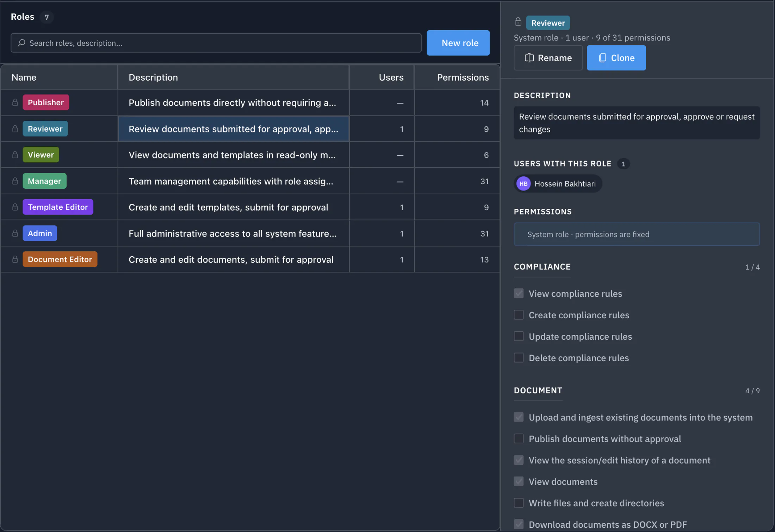Click 'Review documents submitted for approval, app...' cell
The width and height of the screenshot is (775, 532).
pos(233,129)
